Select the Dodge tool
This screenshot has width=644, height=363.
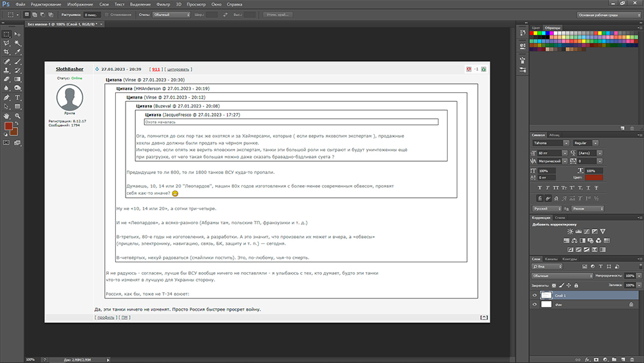[17, 88]
